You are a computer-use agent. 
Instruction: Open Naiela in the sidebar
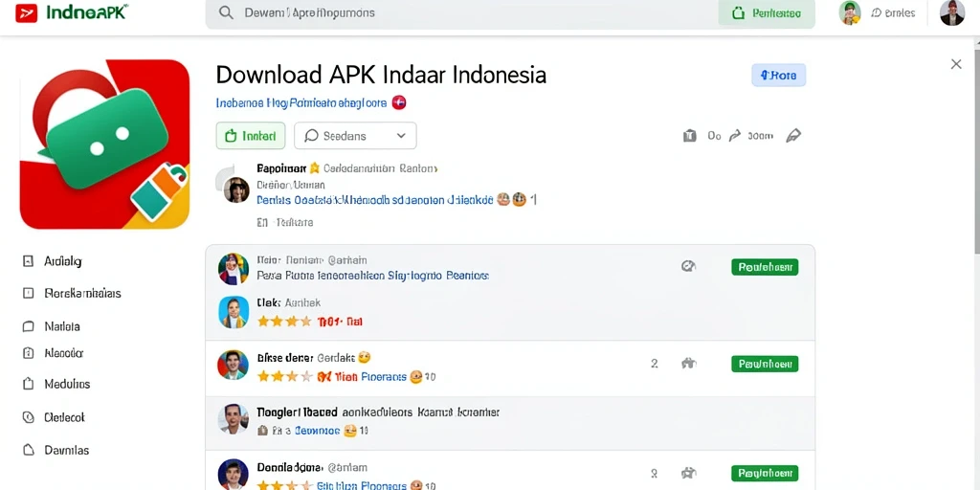point(62,326)
